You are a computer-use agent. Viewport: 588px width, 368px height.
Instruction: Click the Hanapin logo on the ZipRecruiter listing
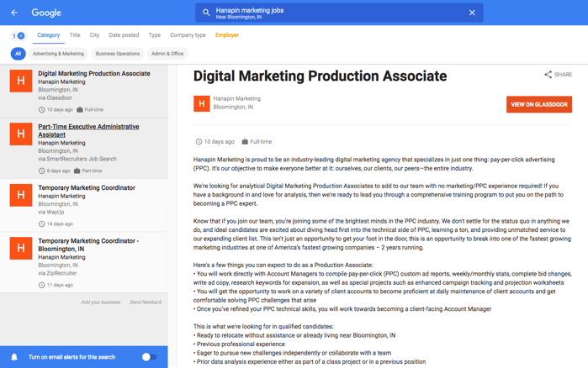pyautogui.click(x=21, y=248)
